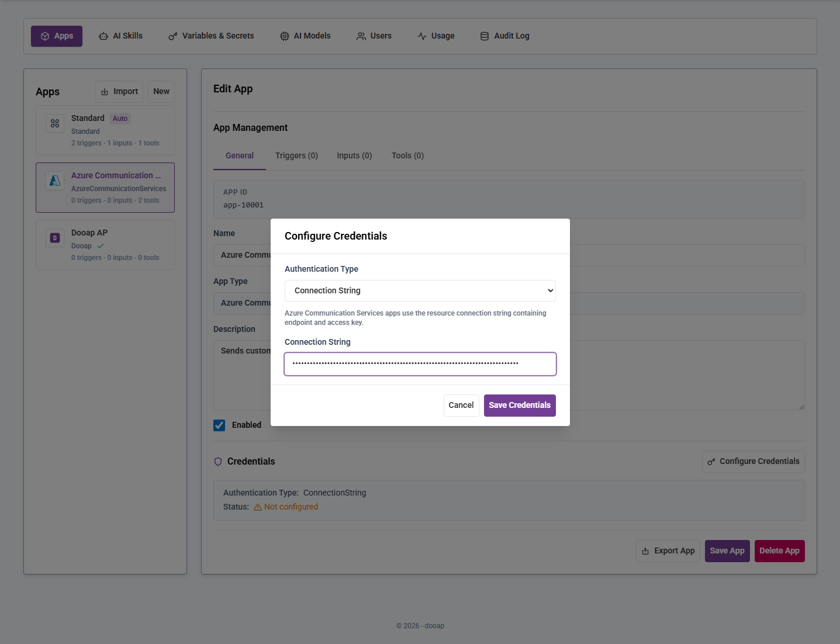Screen dimensions: 840x644
Task: Click the Credentials shield icon
Action: (218, 462)
